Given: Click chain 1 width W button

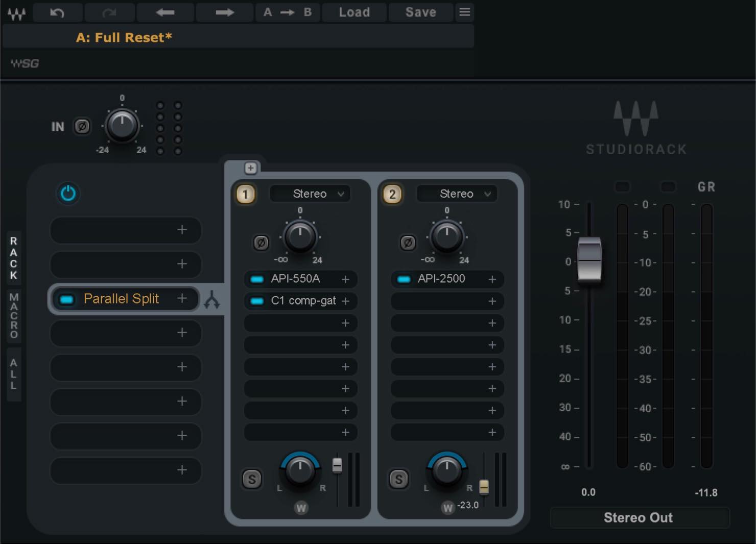Looking at the screenshot, I should 301,508.
